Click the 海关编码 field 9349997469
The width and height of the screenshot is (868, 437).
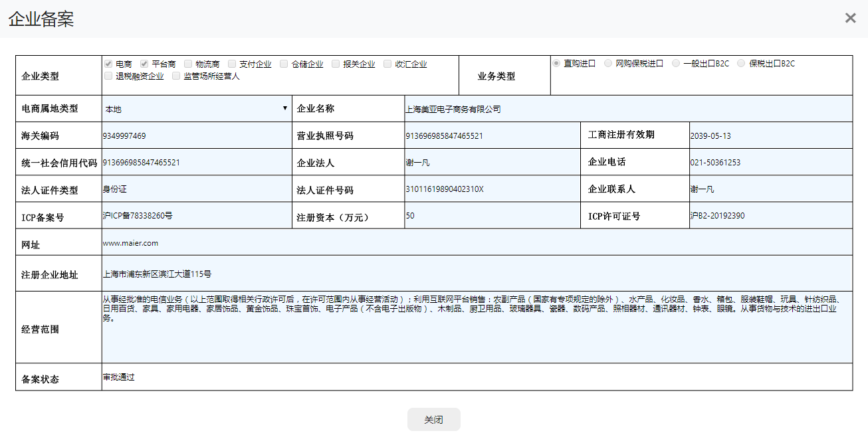197,135
